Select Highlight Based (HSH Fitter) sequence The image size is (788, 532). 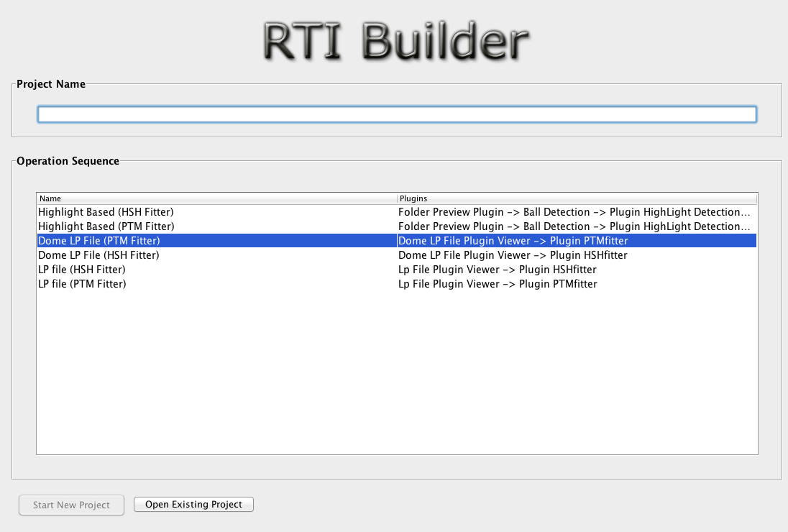[x=106, y=212]
